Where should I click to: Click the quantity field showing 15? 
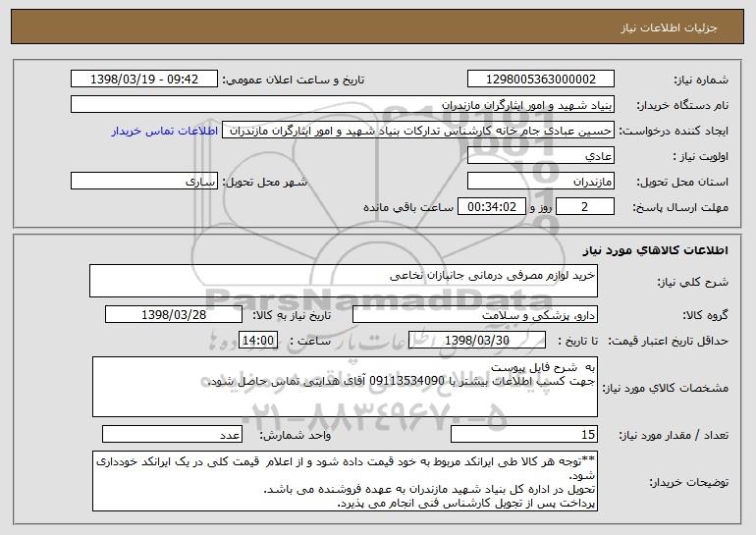(x=524, y=434)
